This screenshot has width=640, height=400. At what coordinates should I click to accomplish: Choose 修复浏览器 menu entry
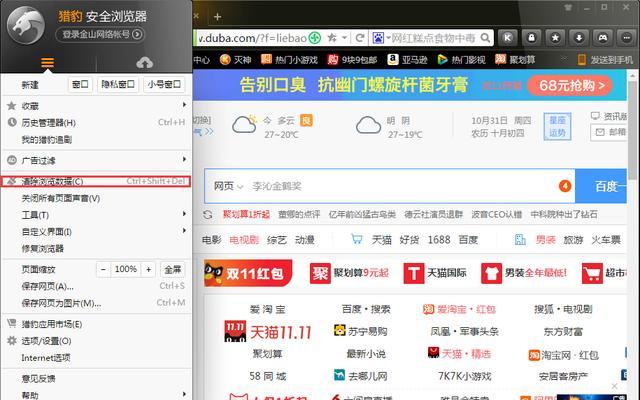(x=96, y=248)
